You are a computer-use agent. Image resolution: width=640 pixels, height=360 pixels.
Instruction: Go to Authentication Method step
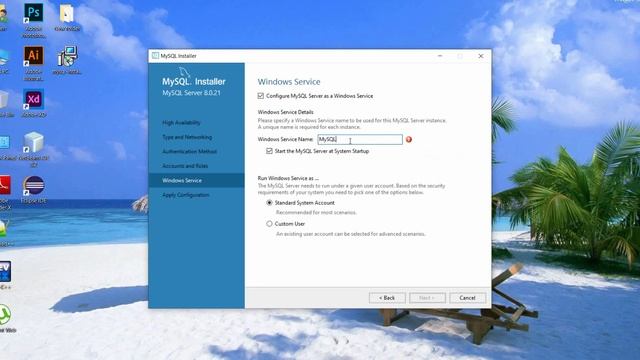pyautogui.click(x=189, y=151)
